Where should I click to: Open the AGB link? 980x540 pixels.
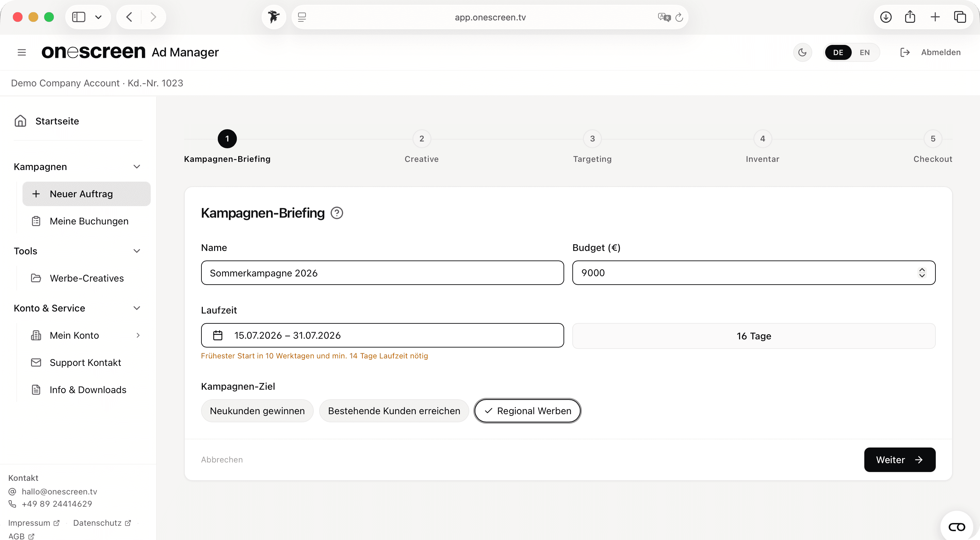[21, 536]
